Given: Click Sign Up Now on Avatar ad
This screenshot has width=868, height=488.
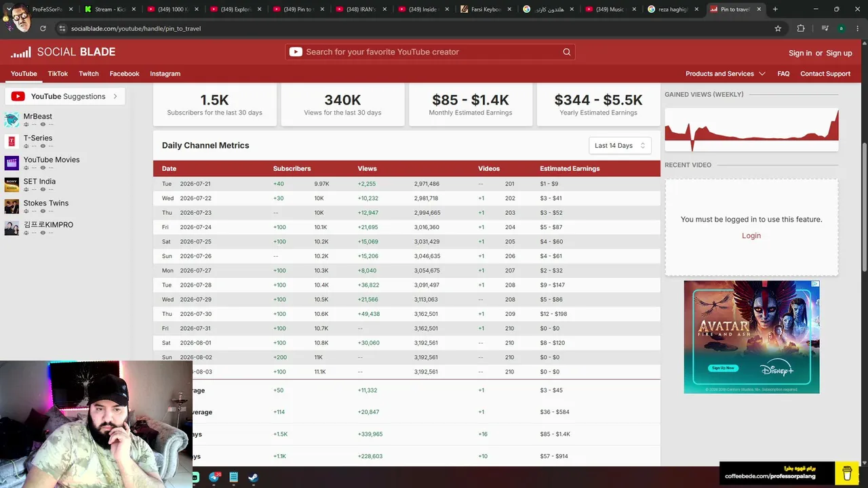Looking at the screenshot, I should pyautogui.click(x=723, y=368).
